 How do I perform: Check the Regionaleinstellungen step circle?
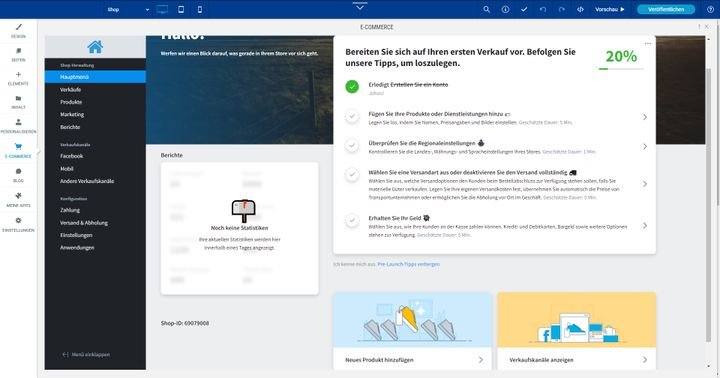tap(352, 146)
